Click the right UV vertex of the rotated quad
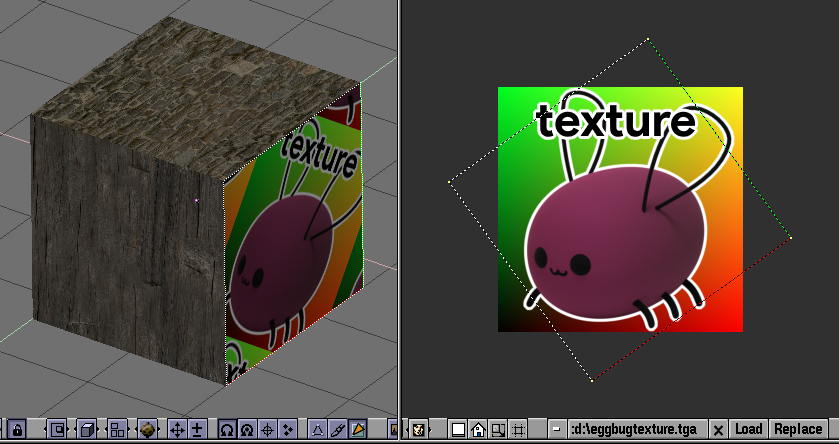The width and height of the screenshot is (839, 444). click(791, 238)
